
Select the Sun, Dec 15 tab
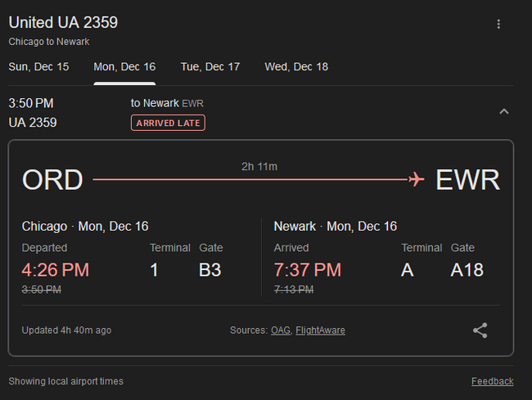tap(38, 67)
